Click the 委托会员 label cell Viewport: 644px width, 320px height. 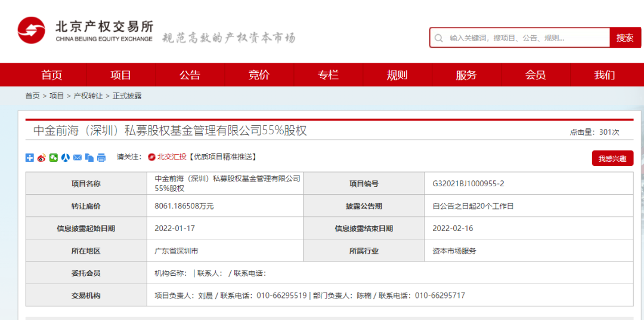click(86, 273)
